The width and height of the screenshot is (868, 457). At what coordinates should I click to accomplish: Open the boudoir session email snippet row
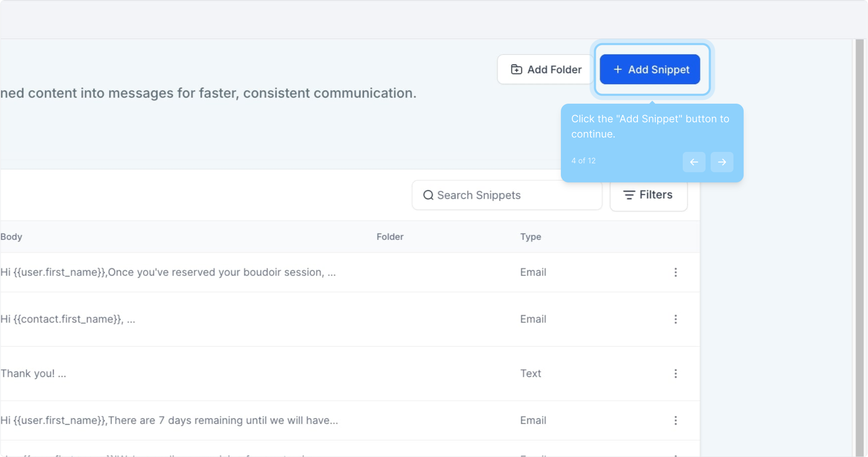(x=168, y=272)
